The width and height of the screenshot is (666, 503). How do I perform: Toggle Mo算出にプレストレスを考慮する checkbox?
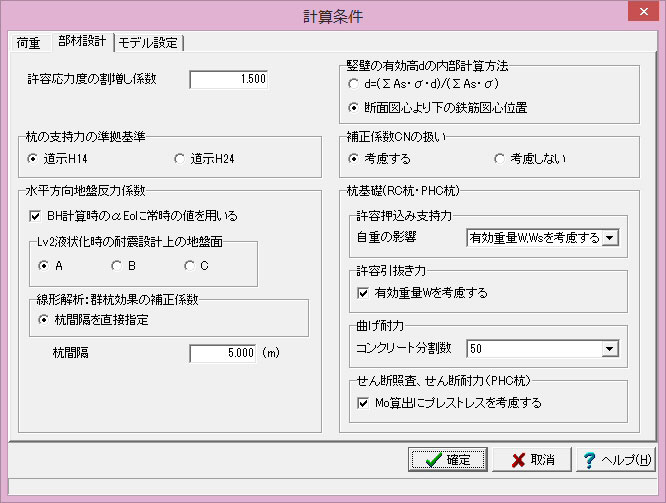tap(450, 403)
